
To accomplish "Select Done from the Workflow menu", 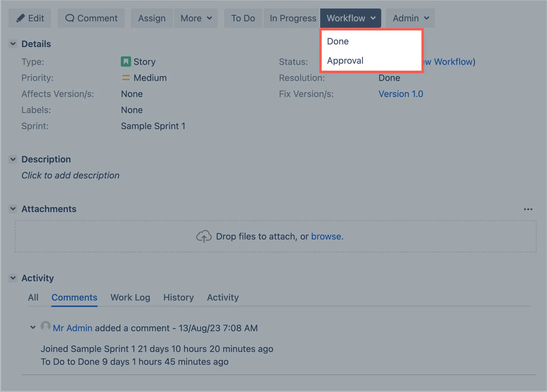I will pyautogui.click(x=372, y=41).
